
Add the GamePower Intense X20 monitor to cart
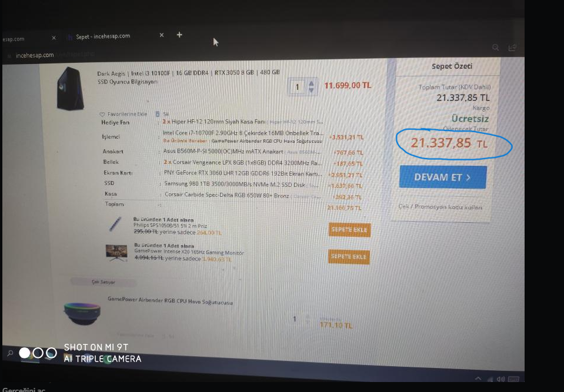(349, 257)
